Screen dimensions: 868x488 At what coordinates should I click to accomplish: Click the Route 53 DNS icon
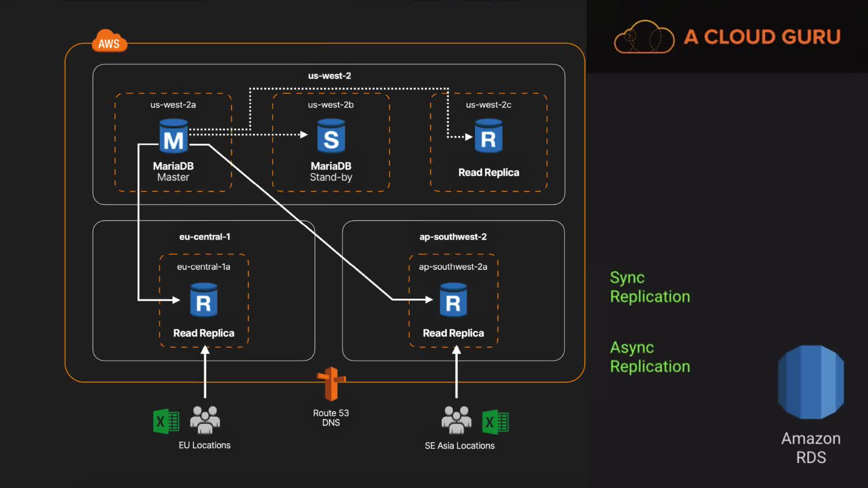[331, 384]
